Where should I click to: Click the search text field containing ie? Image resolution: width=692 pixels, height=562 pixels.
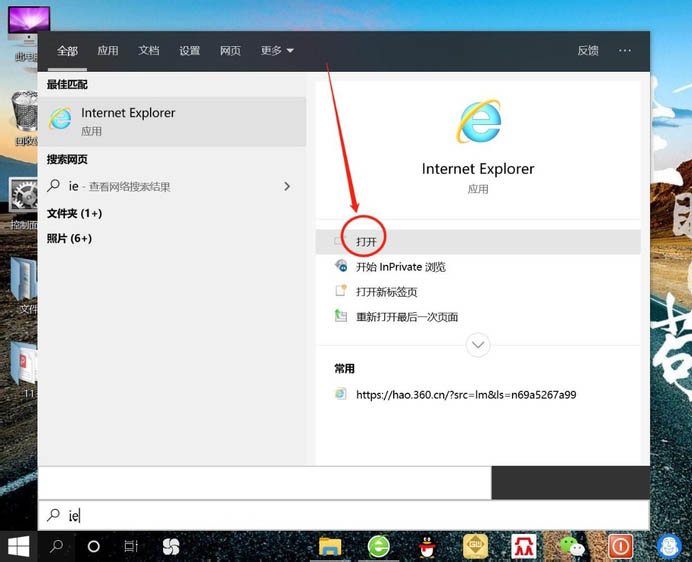pos(344,515)
